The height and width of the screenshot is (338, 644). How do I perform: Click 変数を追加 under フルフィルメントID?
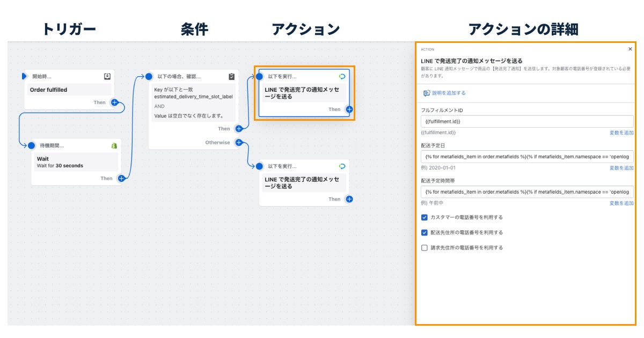(621, 132)
